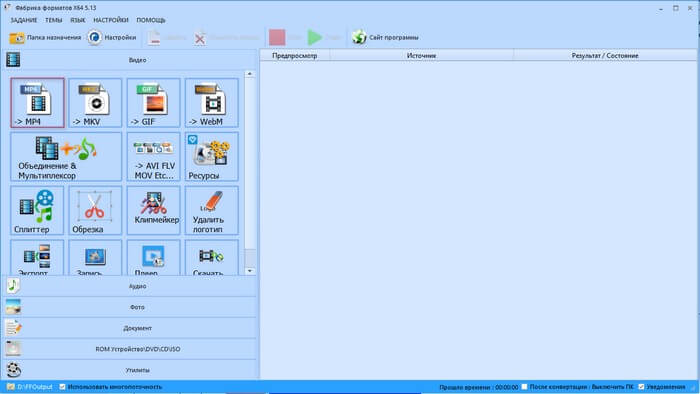Open the Ресурсы tile
This screenshot has height=394, width=700.
click(x=212, y=157)
